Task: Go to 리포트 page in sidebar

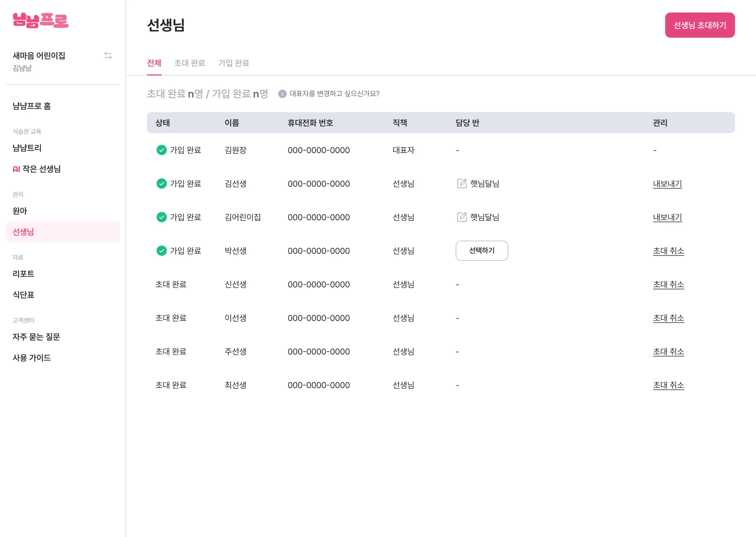Action: 23,274
